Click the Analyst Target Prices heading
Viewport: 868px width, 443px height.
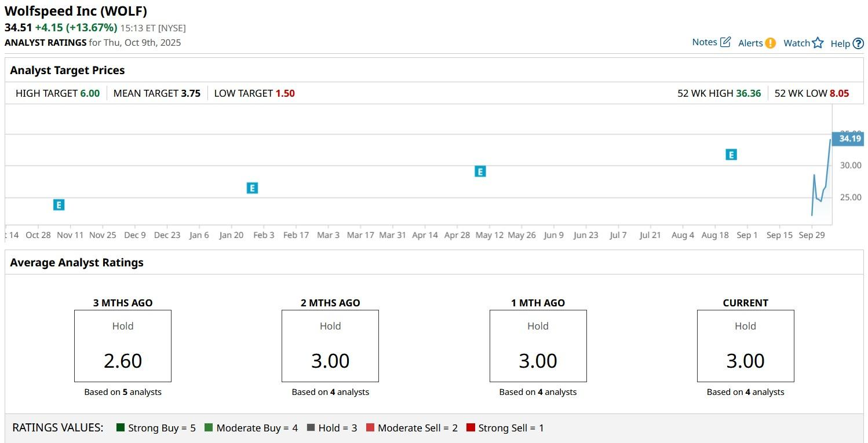click(x=68, y=70)
